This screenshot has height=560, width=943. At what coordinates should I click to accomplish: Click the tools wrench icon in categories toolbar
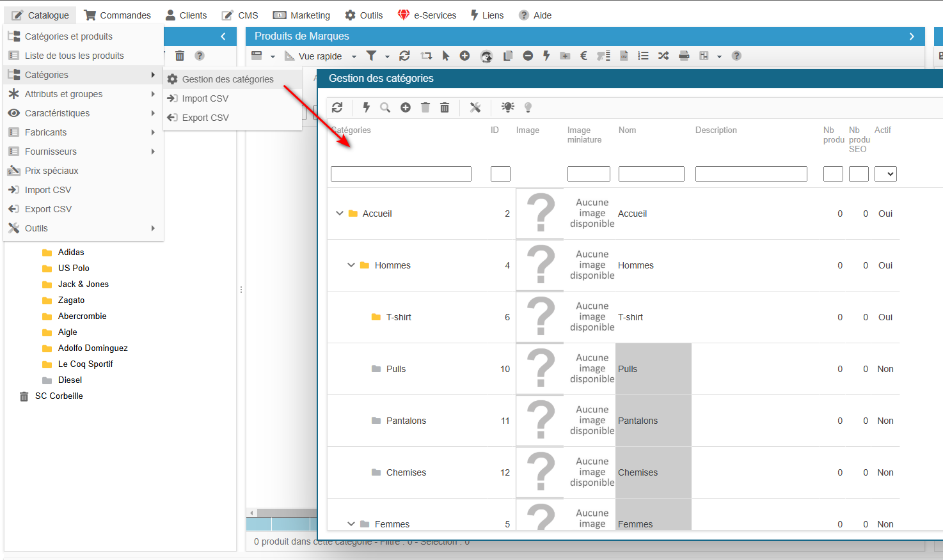click(475, 107)
